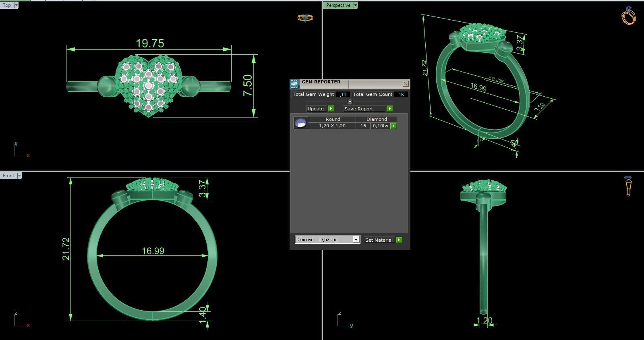644x340 pixels.
Task: Click the side-view ring icon in right viewport
Action: click(x=628, y=186)
